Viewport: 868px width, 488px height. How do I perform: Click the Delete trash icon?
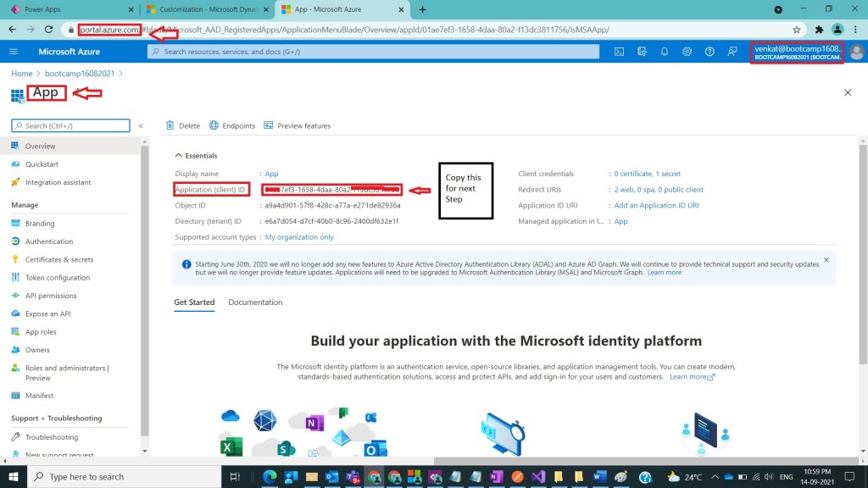point(170,125)
